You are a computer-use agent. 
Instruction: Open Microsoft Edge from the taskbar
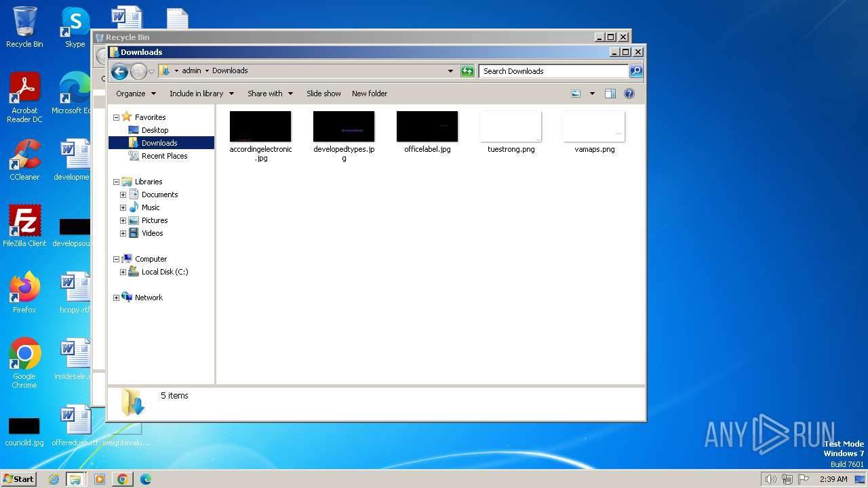[x=145, y=479]
